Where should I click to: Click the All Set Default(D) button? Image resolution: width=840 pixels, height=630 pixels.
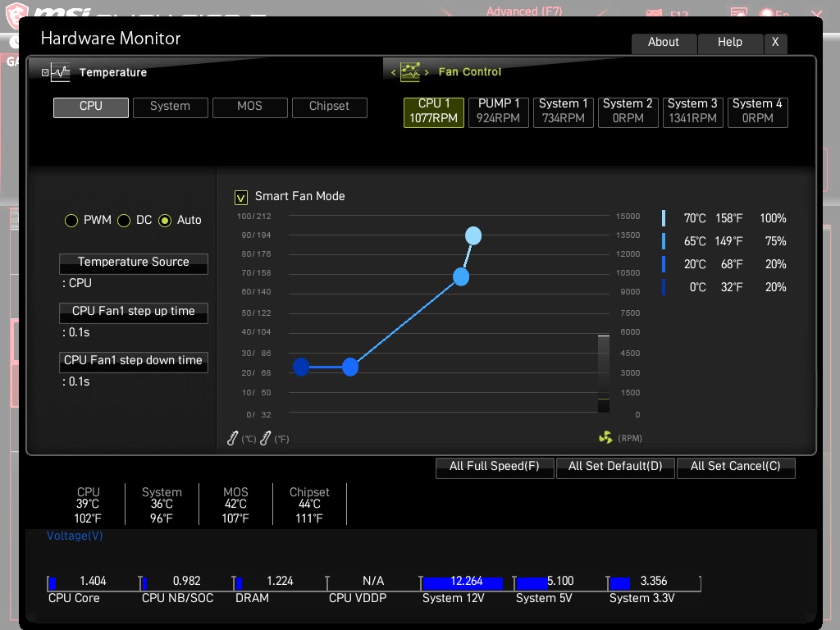[615, 467]
